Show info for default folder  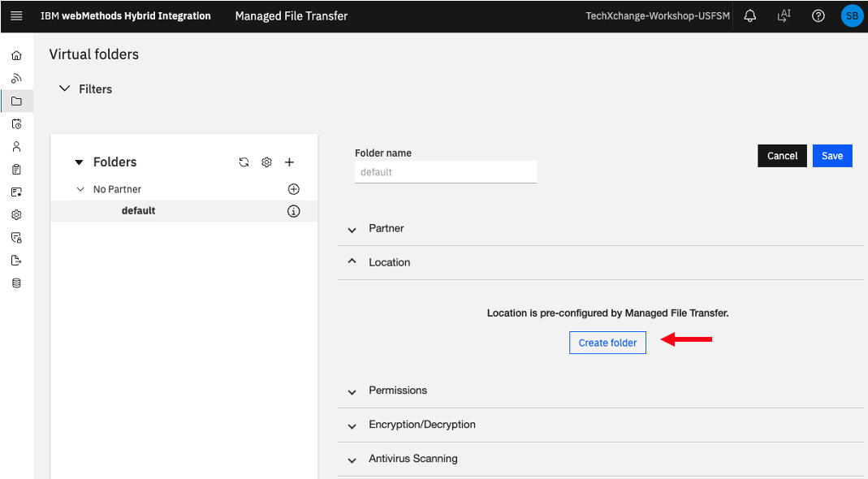point(293,211)
